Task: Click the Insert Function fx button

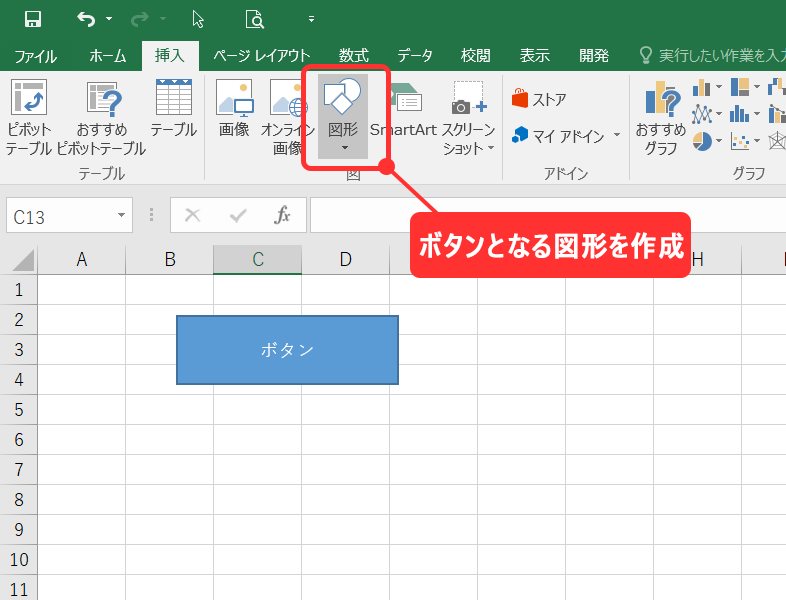Action: (x=283, y=215)
